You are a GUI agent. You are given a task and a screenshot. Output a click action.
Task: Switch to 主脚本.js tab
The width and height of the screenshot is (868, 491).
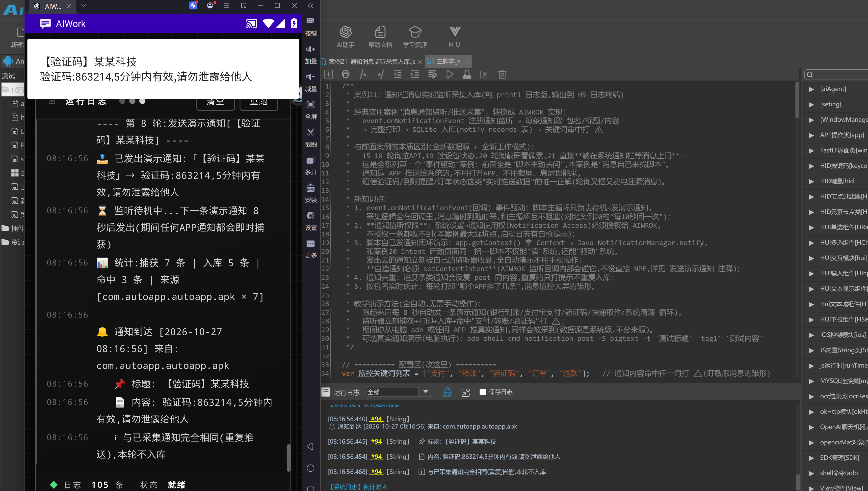tap(448, 61)
